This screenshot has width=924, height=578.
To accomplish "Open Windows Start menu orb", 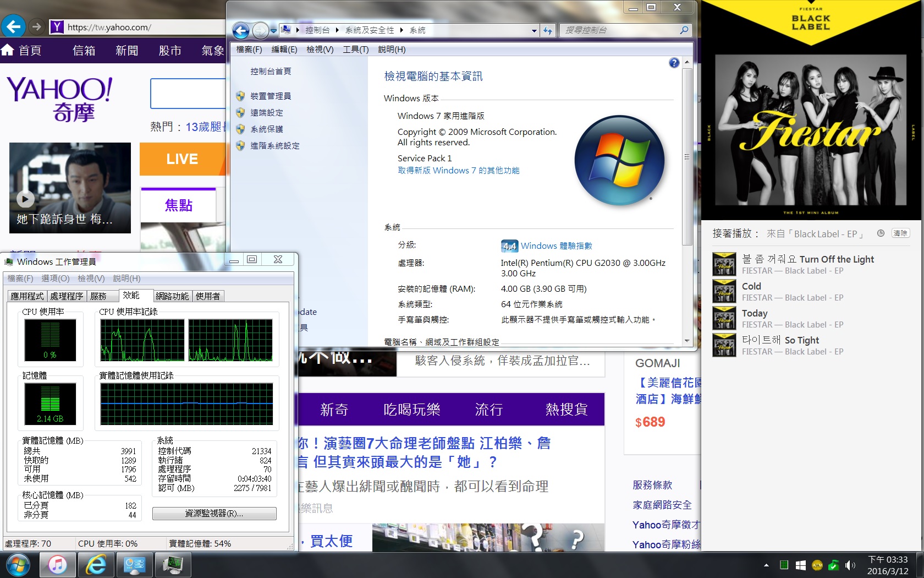I will pyautogui.click(x=18, y=564).
